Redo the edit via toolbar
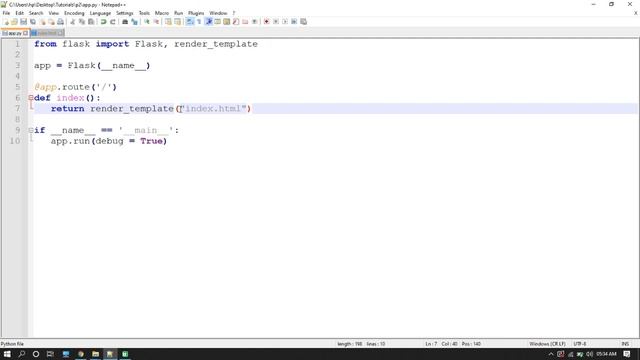This screenshot has height=360, width=640. point(113,22)
